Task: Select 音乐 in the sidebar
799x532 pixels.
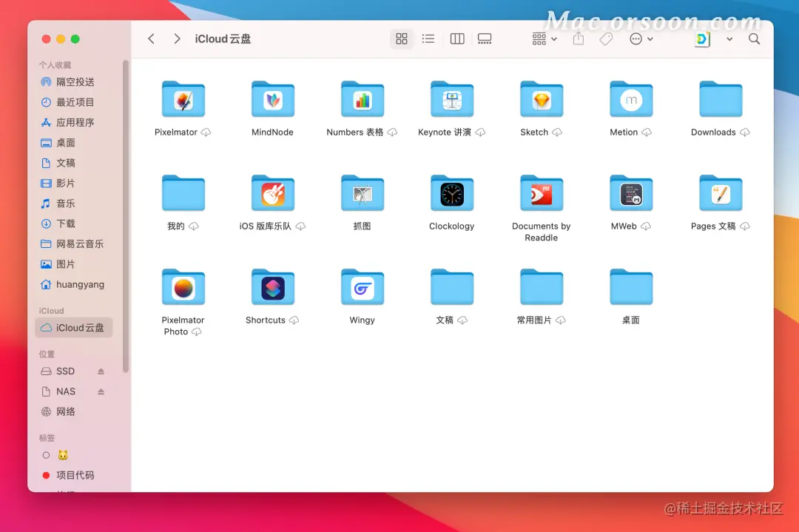Action: [74, 203]
